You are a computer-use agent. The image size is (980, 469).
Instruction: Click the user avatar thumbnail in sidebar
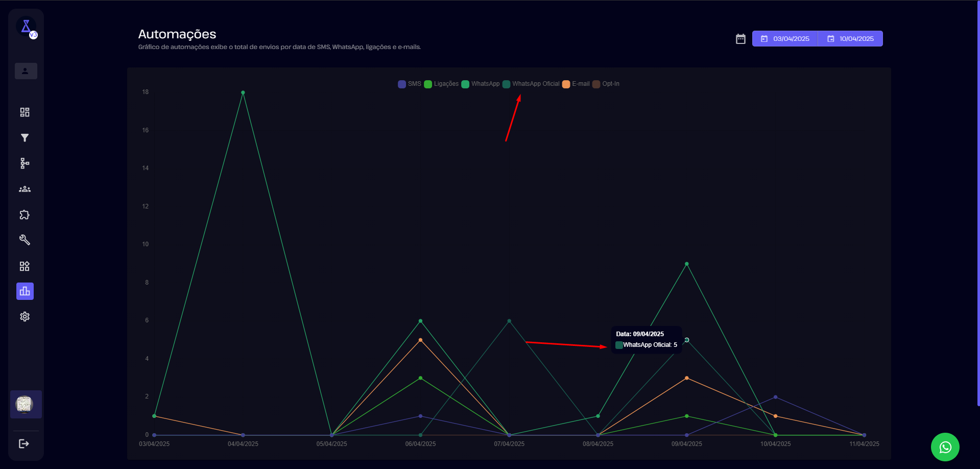25,404
